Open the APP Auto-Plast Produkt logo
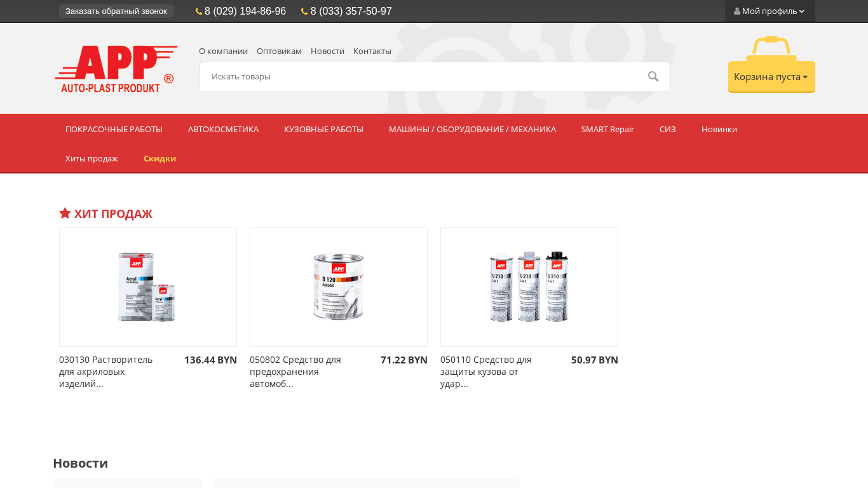Viewport: 868px width, 488px height. [x=116, y=69]
